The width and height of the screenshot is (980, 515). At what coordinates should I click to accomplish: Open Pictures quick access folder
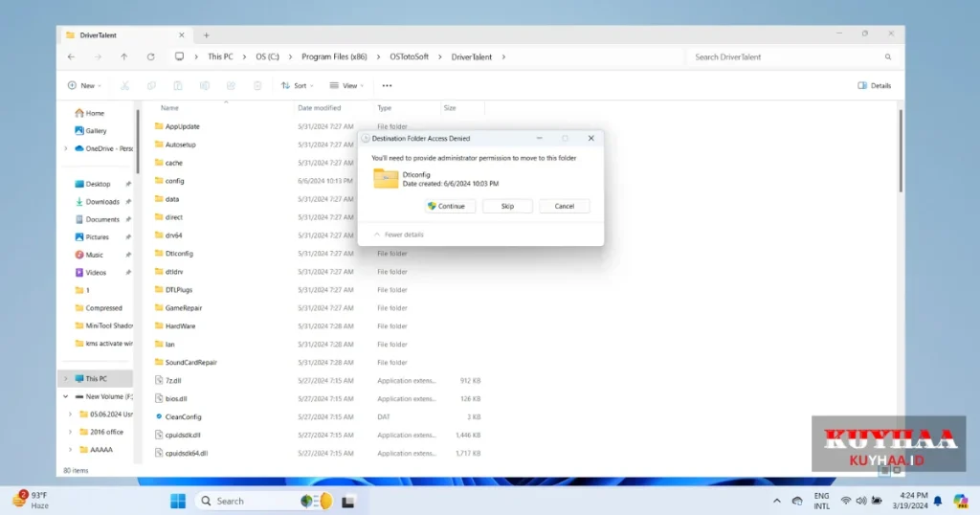[92, 236]
